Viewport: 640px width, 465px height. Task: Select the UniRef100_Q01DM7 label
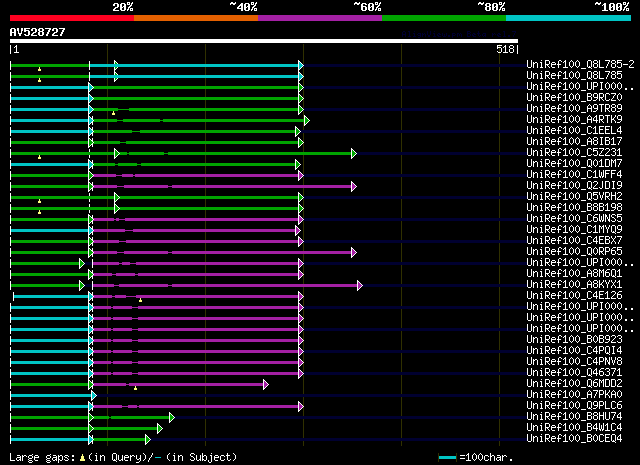574,164
